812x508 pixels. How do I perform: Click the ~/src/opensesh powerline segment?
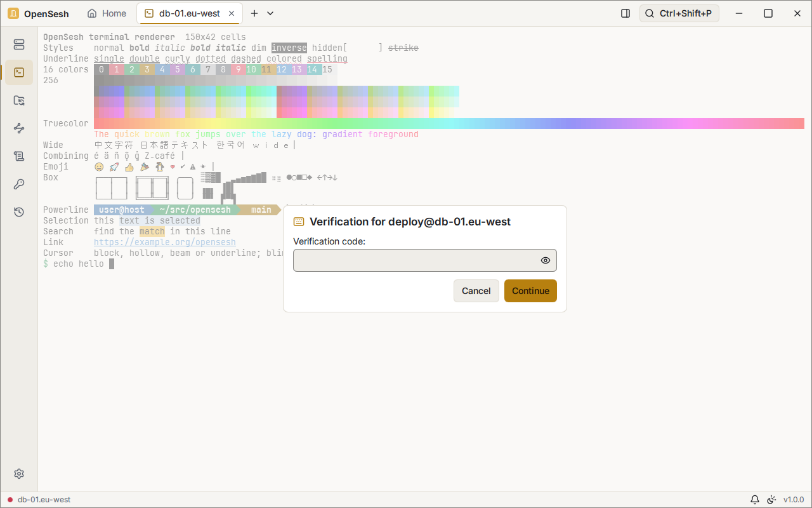pos(195,210)
